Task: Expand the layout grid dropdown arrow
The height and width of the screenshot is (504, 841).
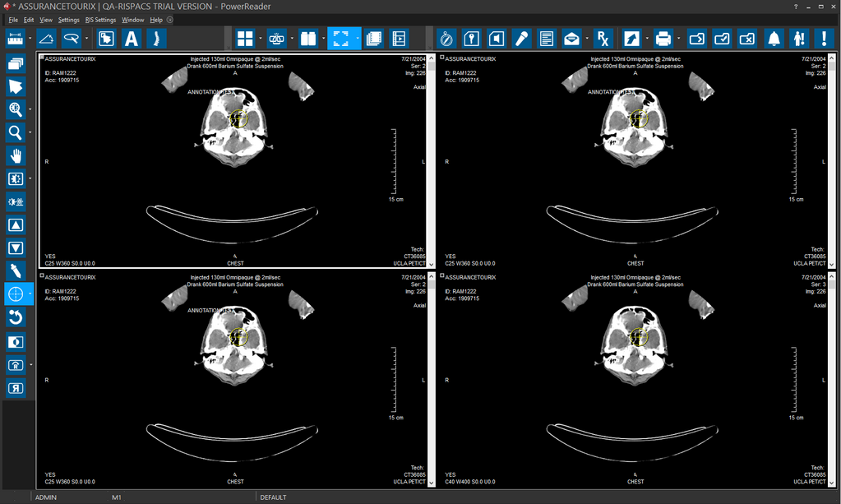Action: (x=261, y=39)
